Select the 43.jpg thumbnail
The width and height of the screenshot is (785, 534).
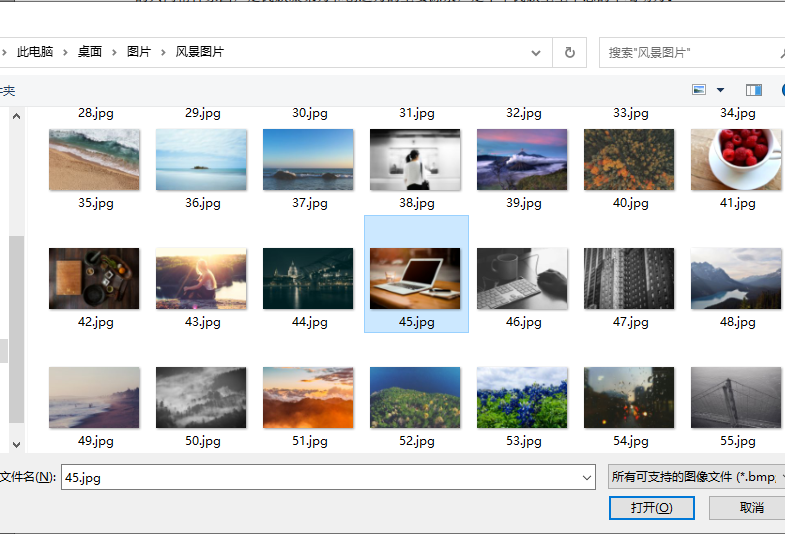coord(201,278)
